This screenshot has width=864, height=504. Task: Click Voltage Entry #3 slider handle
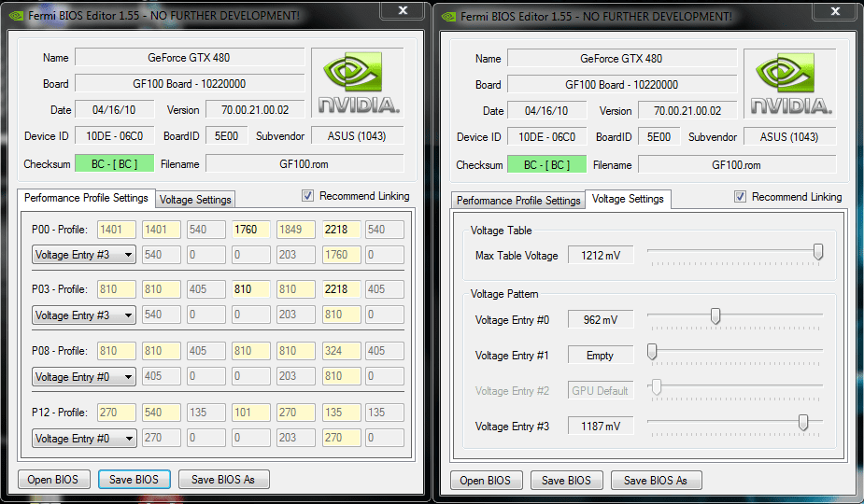click(803, 423)
